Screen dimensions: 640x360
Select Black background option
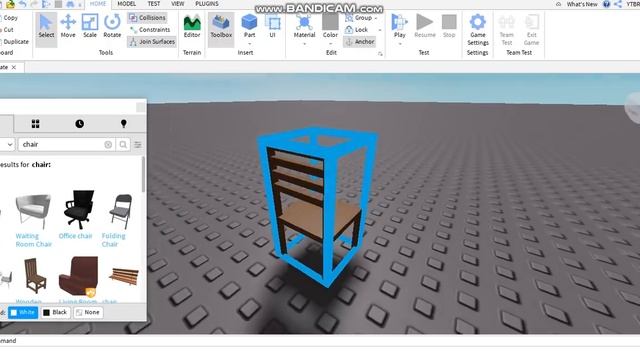point(55,313)
